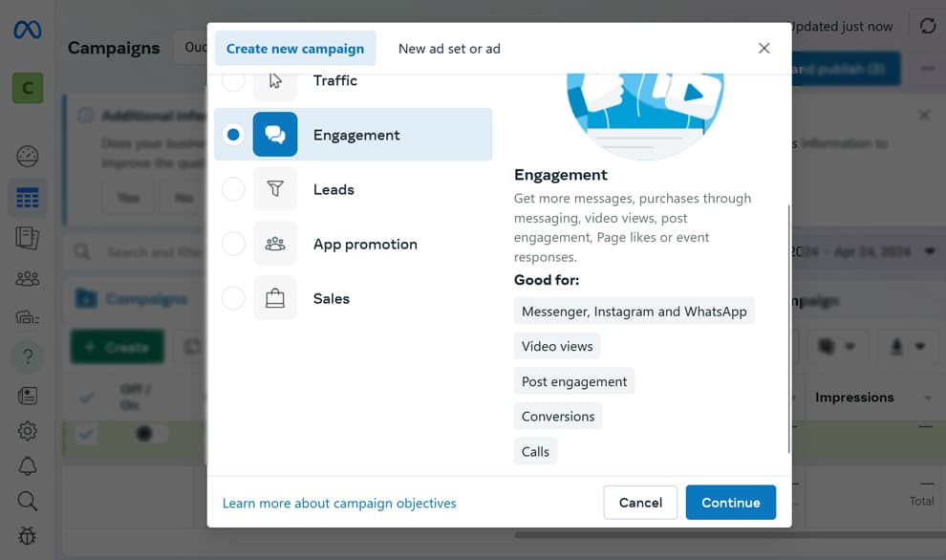The image size is (946, 560).
Task: Click the Sales shopping bag icon tile
Action: [x=275, y=298]
